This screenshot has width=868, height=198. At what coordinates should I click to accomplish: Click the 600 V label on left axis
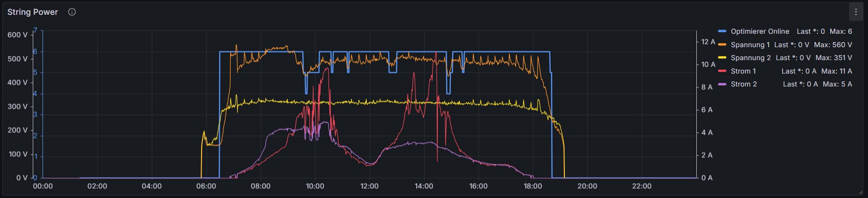point(18,35)
